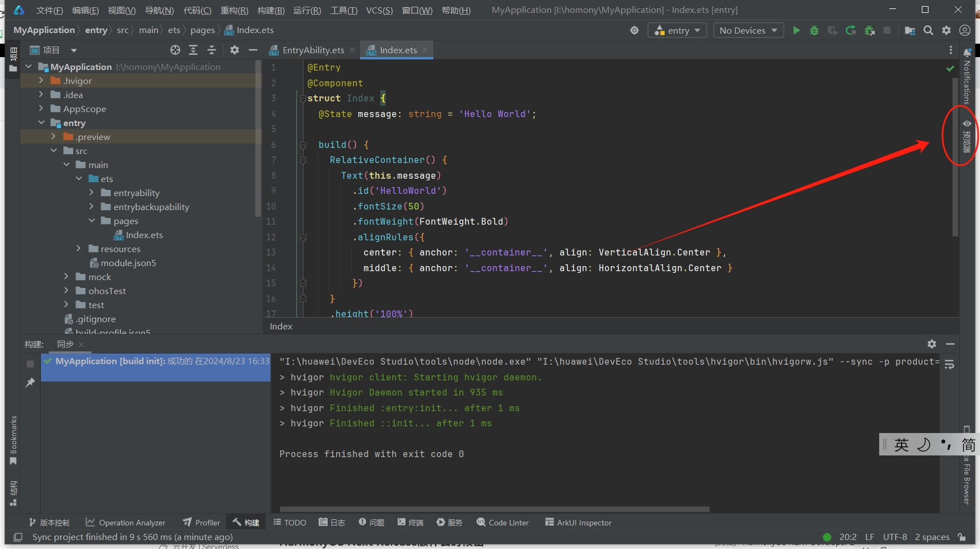Image resolution: width=980 pixels, height=549 pixels.
Task: Toggle IME half/full width moon icon
Action: (x=923, y=445)
